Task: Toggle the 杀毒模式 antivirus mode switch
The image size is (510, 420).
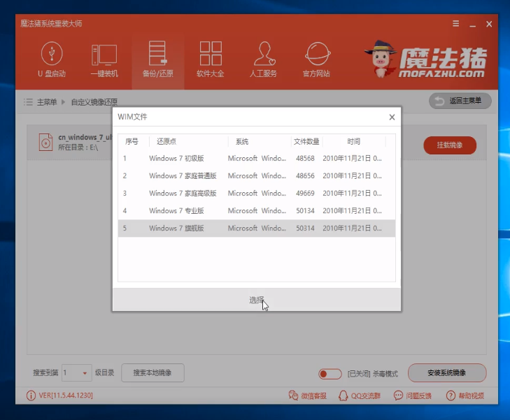Action: coord(330,373)
